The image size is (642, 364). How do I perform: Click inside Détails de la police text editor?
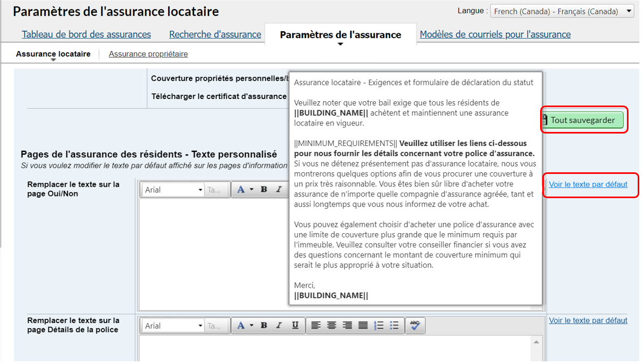(335, 348)
